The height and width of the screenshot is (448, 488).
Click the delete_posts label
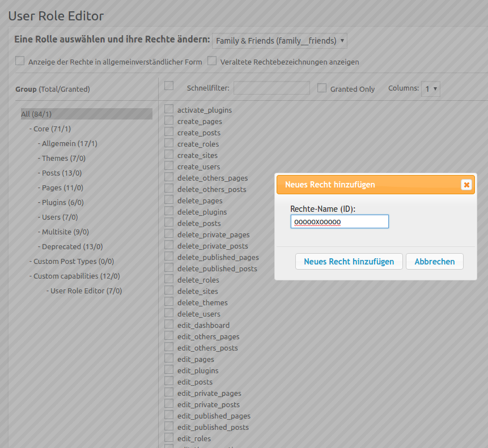(199, 223)
